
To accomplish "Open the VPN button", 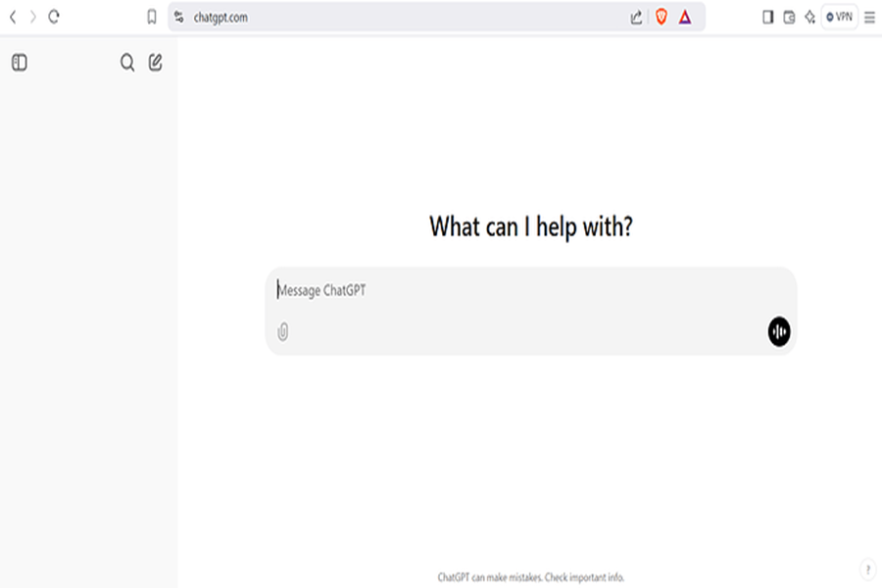I will tap(839, 17).
